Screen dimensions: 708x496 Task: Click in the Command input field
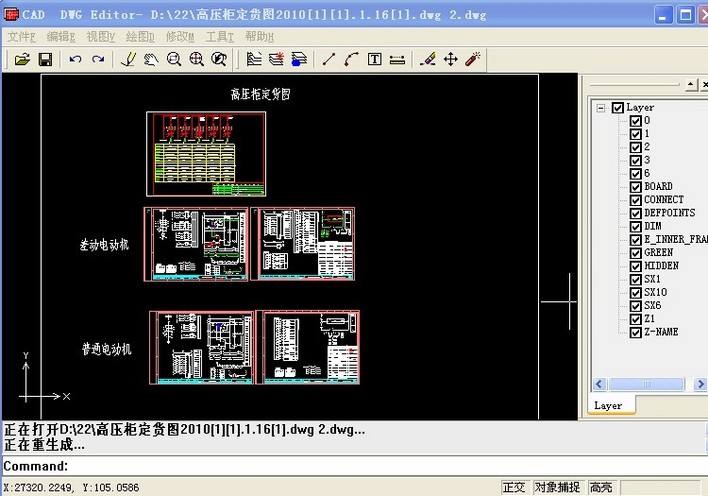pyautogui.click(x=352, y=466)
